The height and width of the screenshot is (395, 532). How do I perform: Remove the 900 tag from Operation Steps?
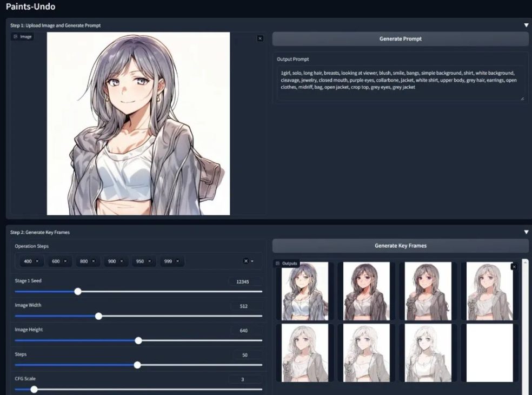pyautogui.click(x=121, y=261)
